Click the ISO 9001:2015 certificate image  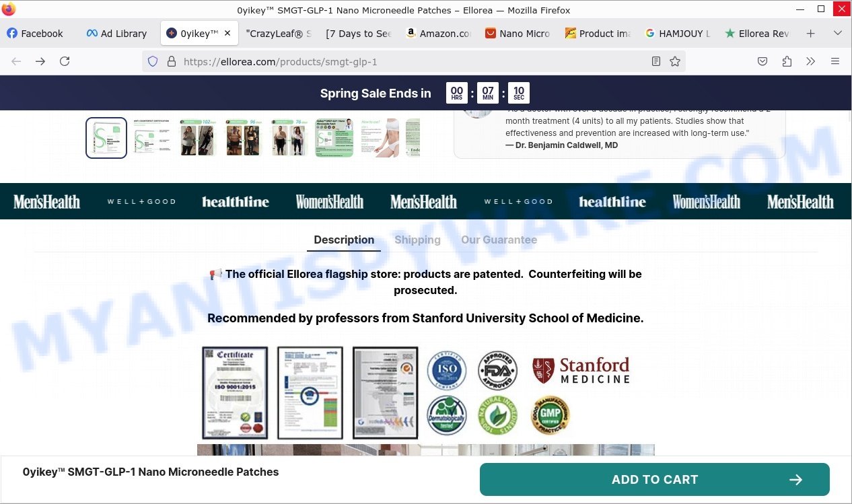click(x=235, y=393)
